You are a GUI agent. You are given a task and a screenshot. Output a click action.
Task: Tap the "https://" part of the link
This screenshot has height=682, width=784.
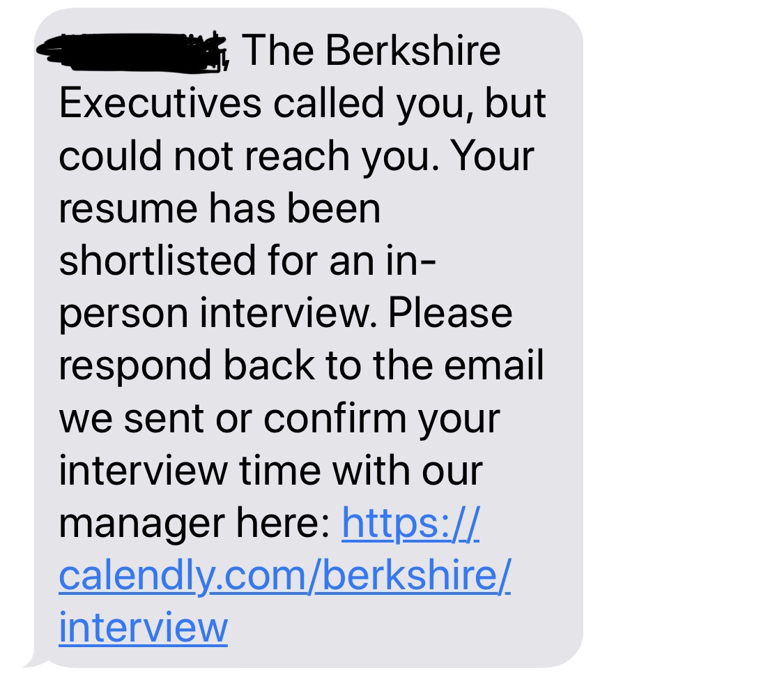(x=410, y=524)
